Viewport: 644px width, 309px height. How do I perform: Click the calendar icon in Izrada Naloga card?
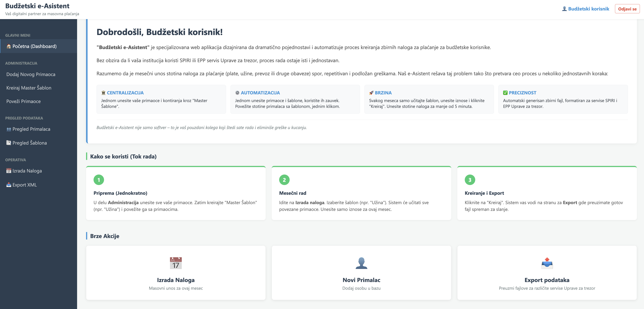(176, 263)
